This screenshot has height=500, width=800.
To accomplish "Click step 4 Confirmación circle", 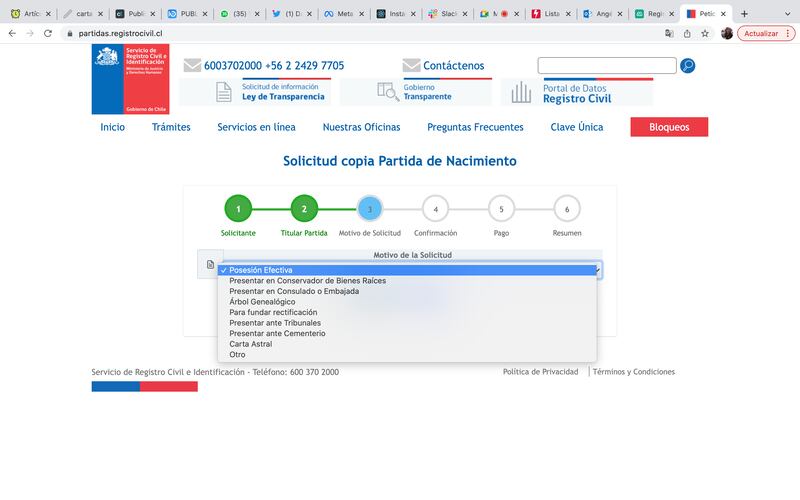I will (x=436, y=209).
